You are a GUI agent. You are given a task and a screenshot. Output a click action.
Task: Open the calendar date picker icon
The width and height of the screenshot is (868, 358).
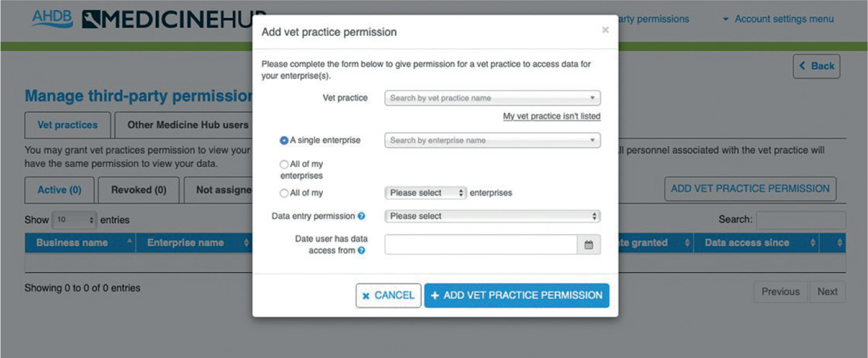tap(589, 245)
